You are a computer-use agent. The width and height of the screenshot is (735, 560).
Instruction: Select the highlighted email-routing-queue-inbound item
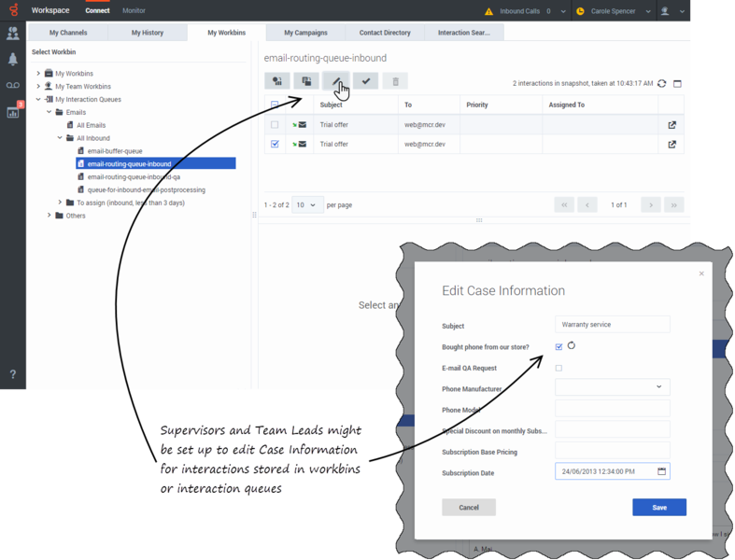[156, 163]
